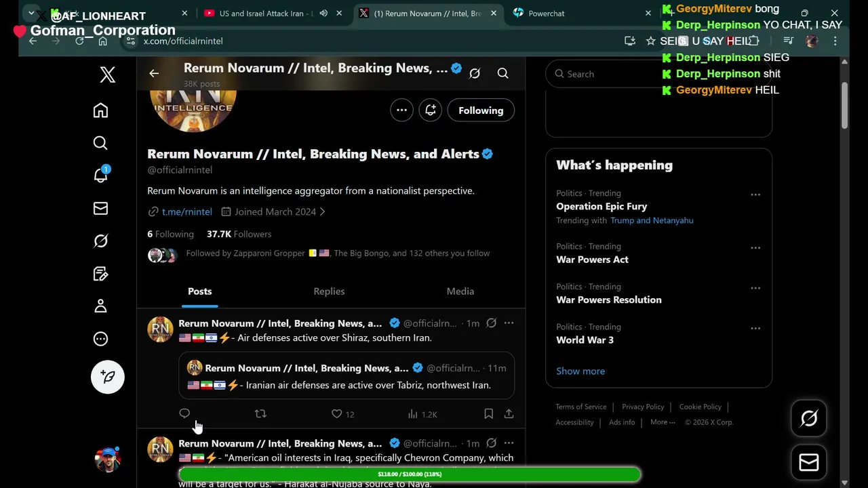Open More circle icon in sidebar
The image size is (868, 488).
pos(100,339)
